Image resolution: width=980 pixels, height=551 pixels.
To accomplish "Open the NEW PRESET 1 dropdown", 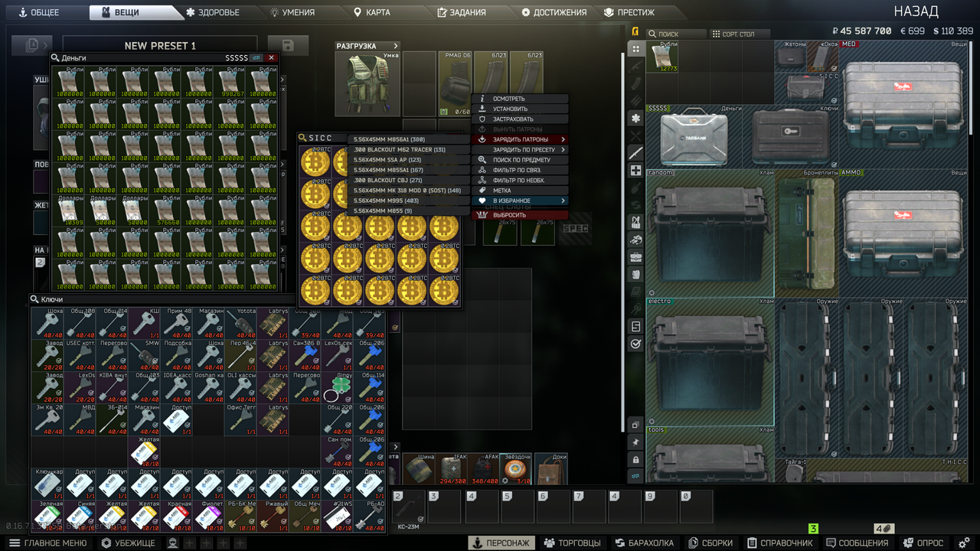I will [x=161, y=46].
